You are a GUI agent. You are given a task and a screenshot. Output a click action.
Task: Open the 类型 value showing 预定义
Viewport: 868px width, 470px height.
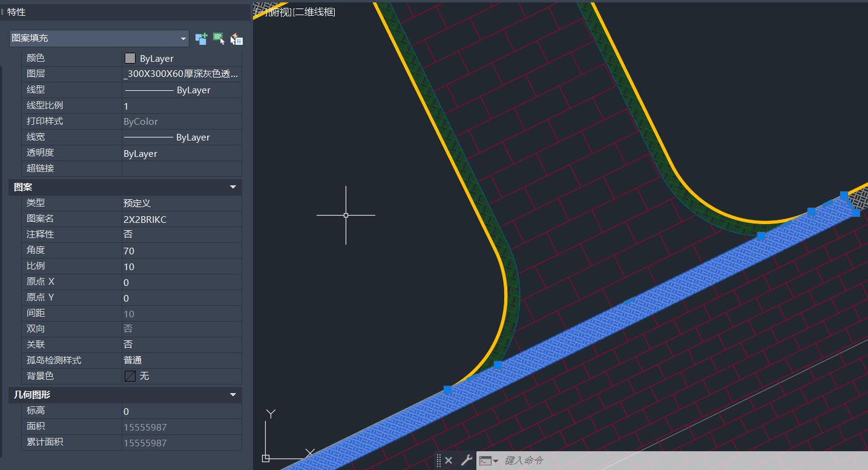(x=182, y=203)
